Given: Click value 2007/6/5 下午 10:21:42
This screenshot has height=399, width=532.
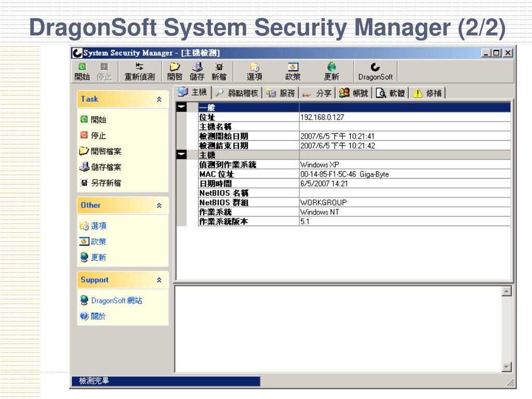Looking at the screenshot, I should (337, 146).
